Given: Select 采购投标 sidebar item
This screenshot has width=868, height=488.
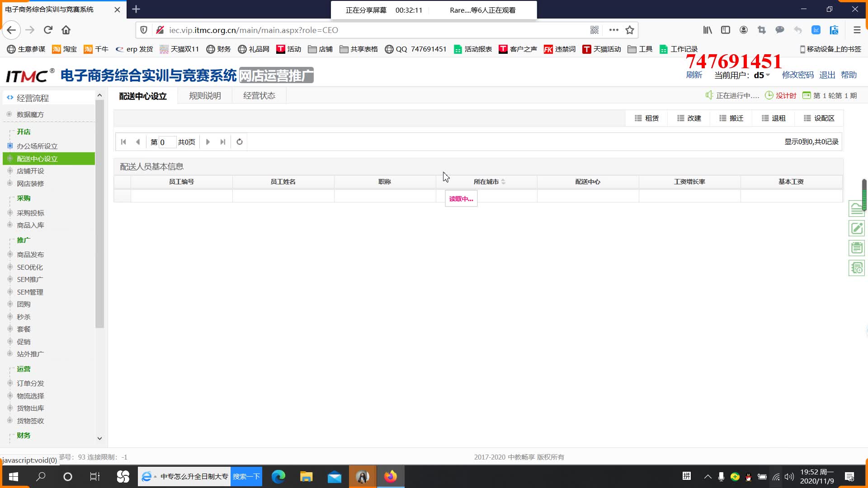Looking at the screenshot, I should click(30, 213).
